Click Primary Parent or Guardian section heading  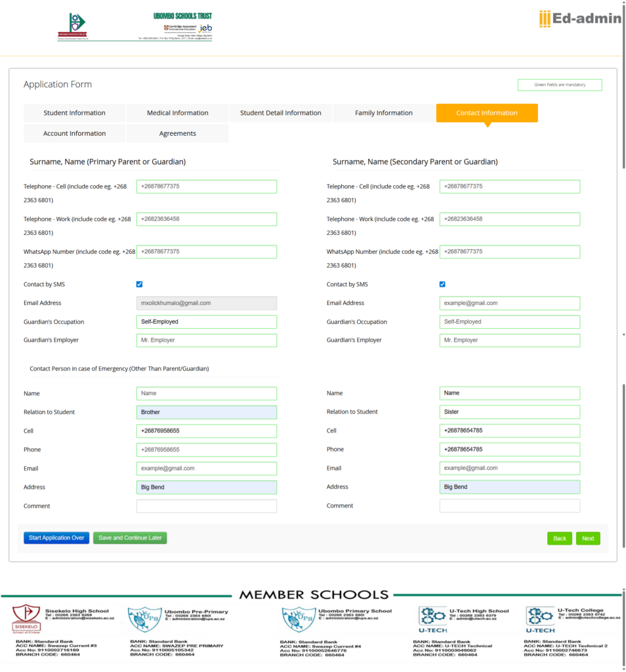click(x=108, y=162)
